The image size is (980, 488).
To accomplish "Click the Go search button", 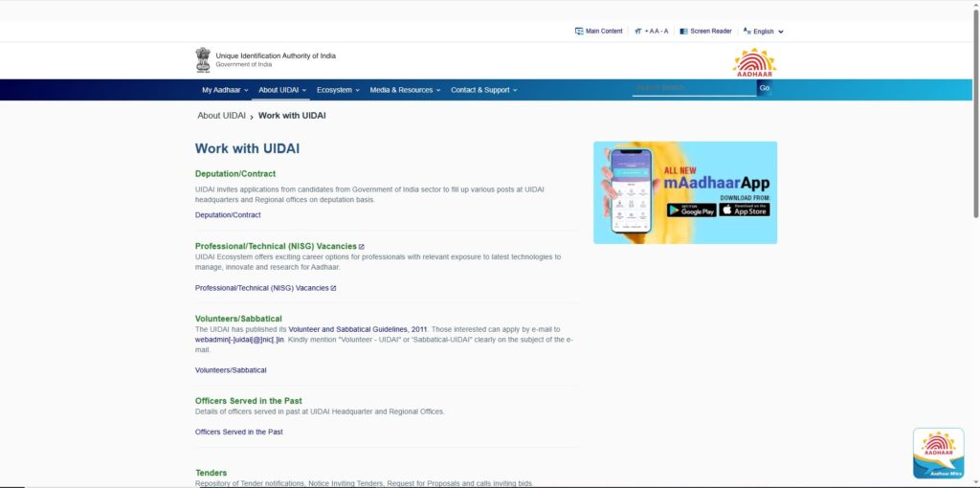I will (x=765, y=88).
